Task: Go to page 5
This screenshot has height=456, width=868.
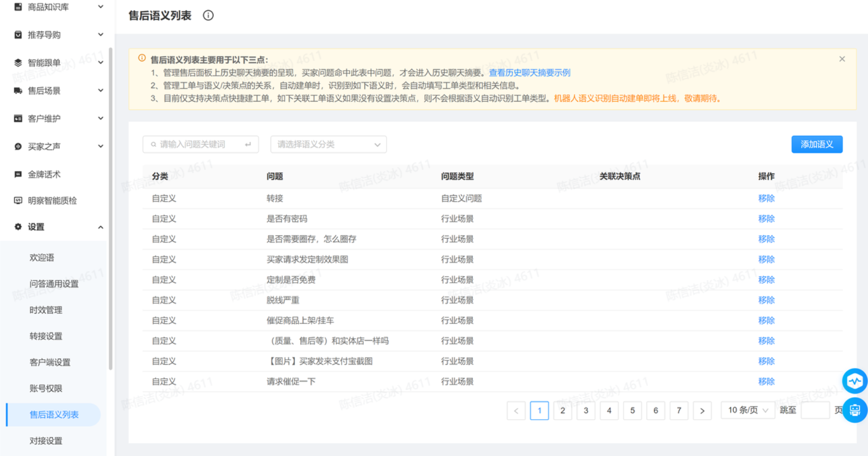Action: (633, 411)
